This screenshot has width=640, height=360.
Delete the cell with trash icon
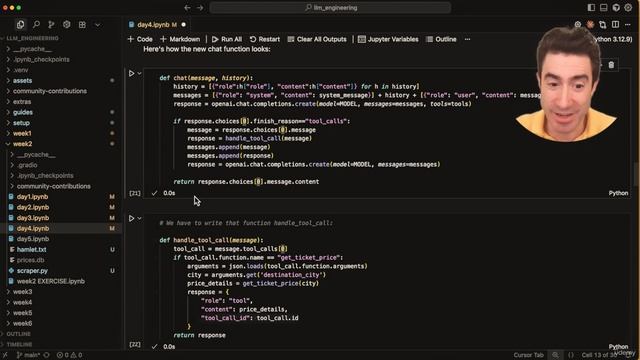click(611, 65)
